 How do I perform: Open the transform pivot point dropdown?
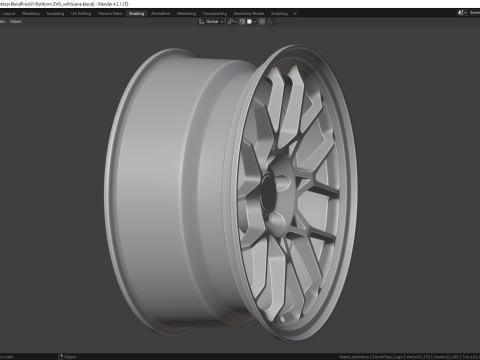pos(232,22)
